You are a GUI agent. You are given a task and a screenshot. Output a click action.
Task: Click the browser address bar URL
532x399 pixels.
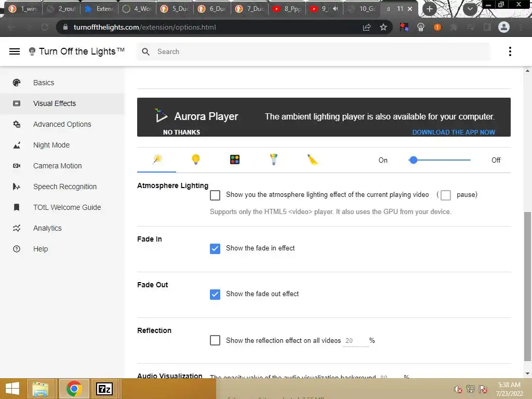coord(145,27)
